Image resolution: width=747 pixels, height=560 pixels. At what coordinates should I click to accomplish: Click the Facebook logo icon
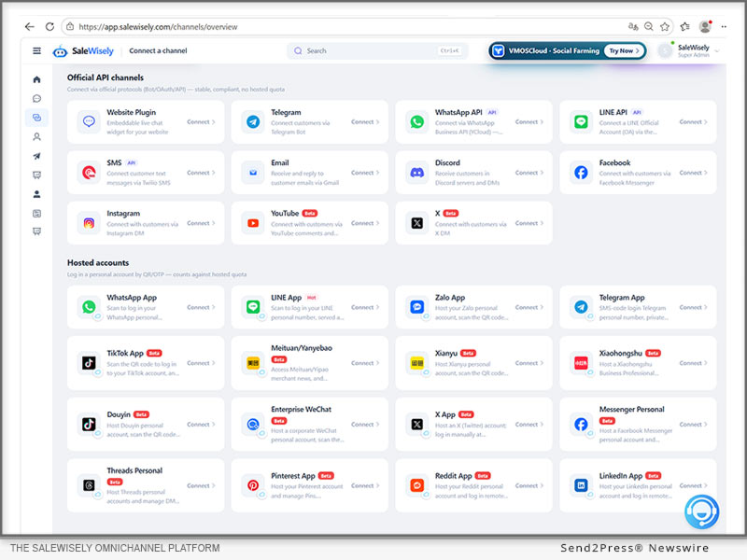point(581,173)
